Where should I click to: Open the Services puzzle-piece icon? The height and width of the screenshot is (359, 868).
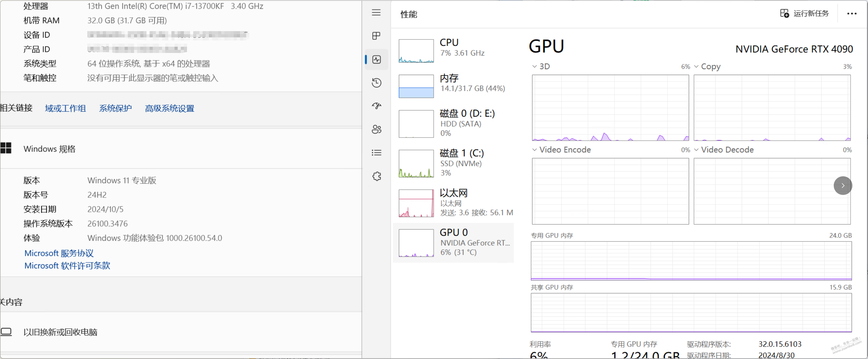click(376, 176)
